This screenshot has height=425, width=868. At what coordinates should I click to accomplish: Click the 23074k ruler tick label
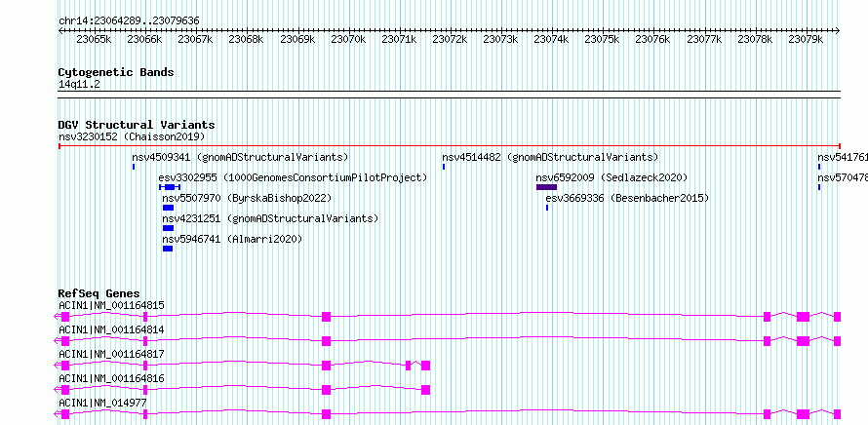pyautogui.click(x=551, y=39)
